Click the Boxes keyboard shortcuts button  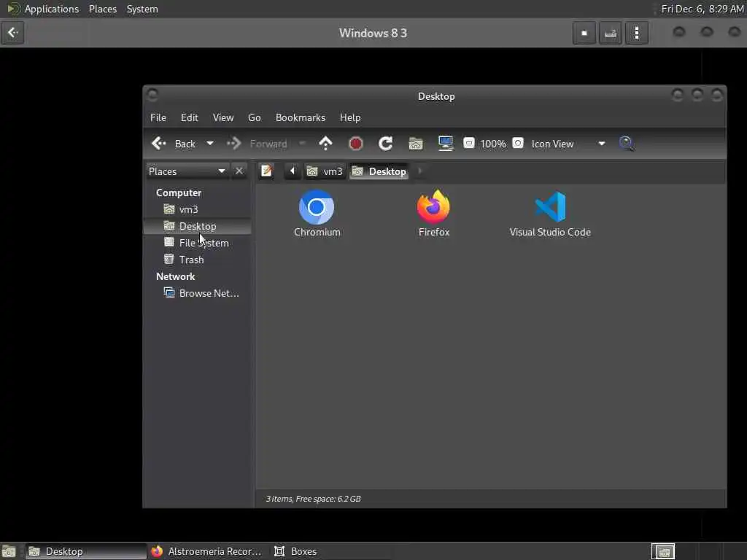611,33
